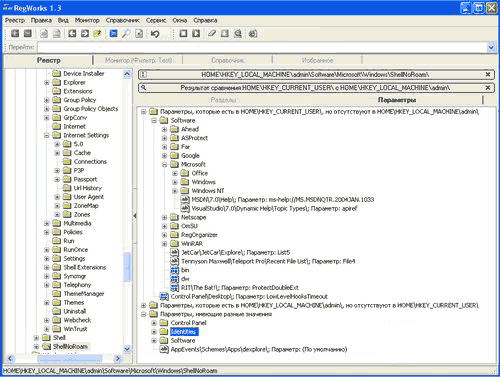Select the WinRAR folder in results
500x377 pixels.
pos(192,244)
